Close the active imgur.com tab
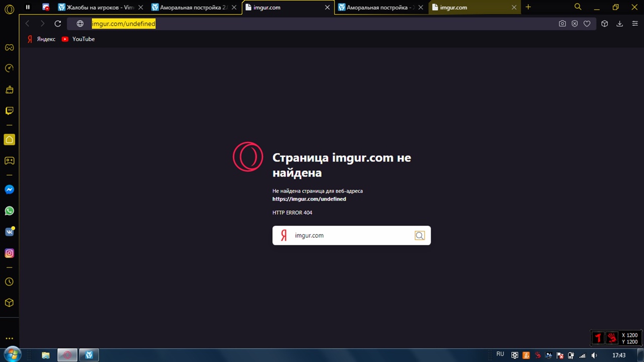This screenshot has height=362, width=644. (327, 8)
